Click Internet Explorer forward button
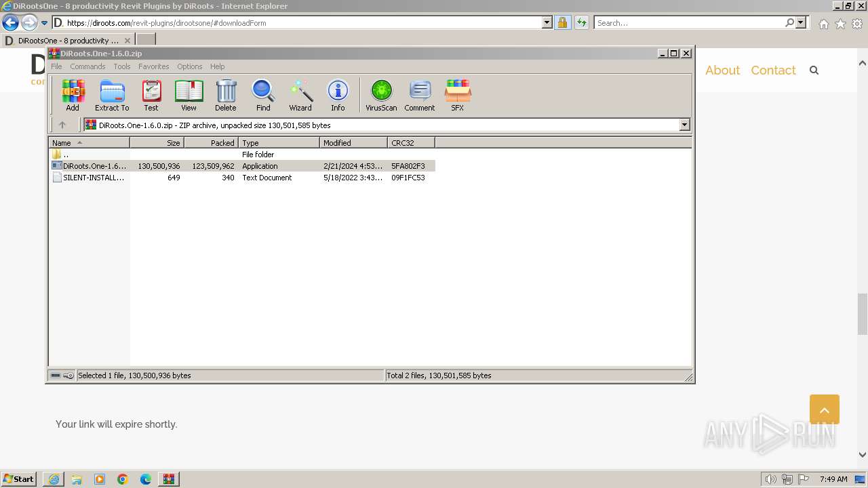The image size is (868, 488). point(29,23)
